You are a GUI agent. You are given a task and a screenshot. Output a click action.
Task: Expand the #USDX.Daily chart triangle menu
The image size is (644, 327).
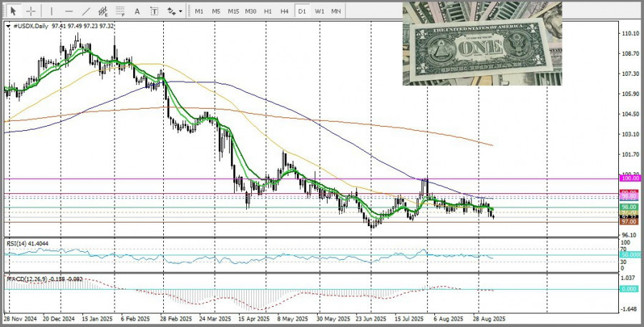(8, 26)
